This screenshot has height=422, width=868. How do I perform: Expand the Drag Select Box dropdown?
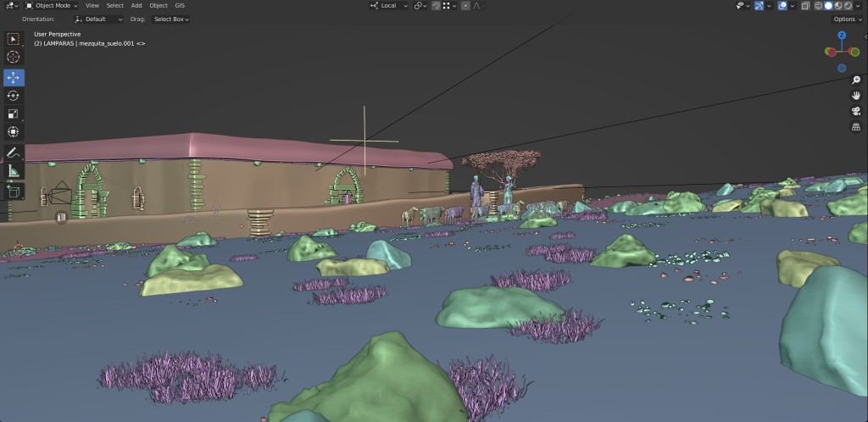pyautogui.click(x=171, y=19)
